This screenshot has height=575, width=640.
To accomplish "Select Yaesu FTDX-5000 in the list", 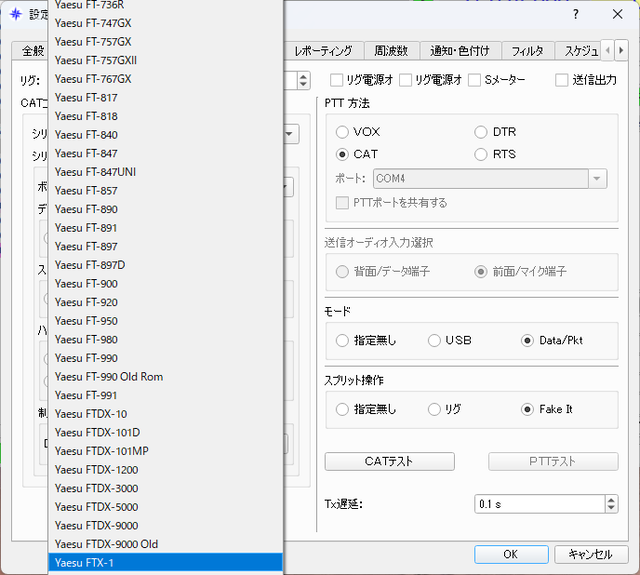I will [165, 507].
